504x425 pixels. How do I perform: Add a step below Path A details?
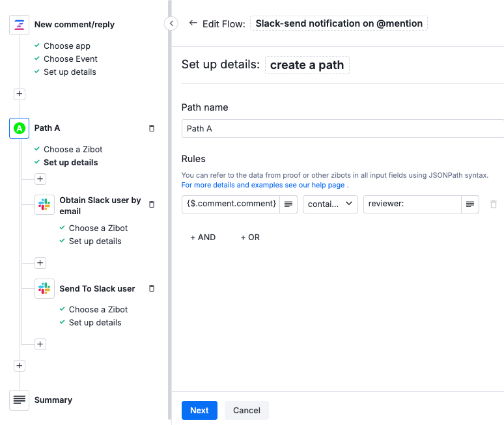click(40, 179)
